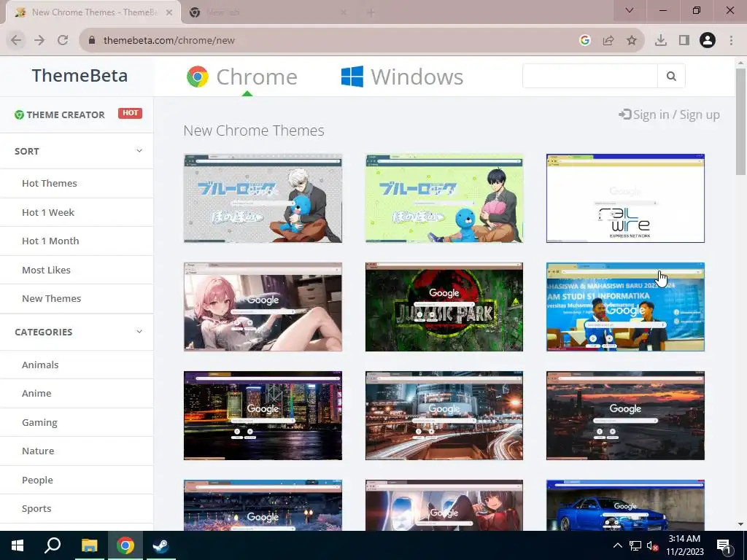Screen dimensions: 747x560
Task: Click the address bar URL field
Action: (333, 40)
